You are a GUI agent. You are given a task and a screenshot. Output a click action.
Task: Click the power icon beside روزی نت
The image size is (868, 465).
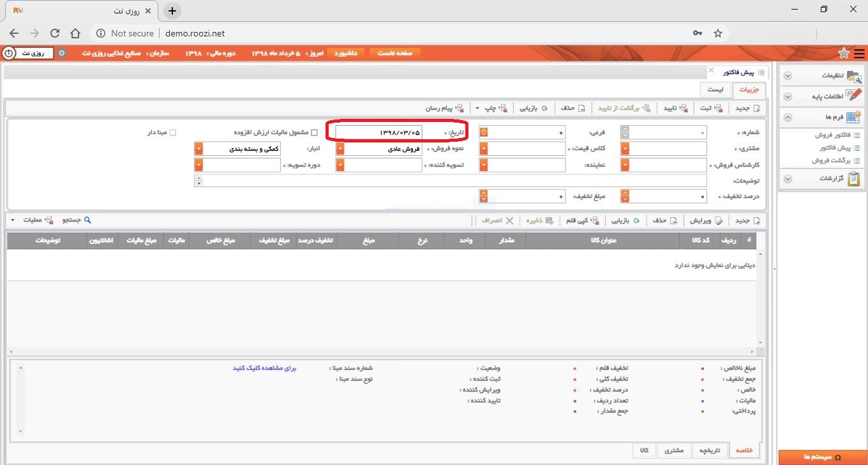click(x=8, y=53)
